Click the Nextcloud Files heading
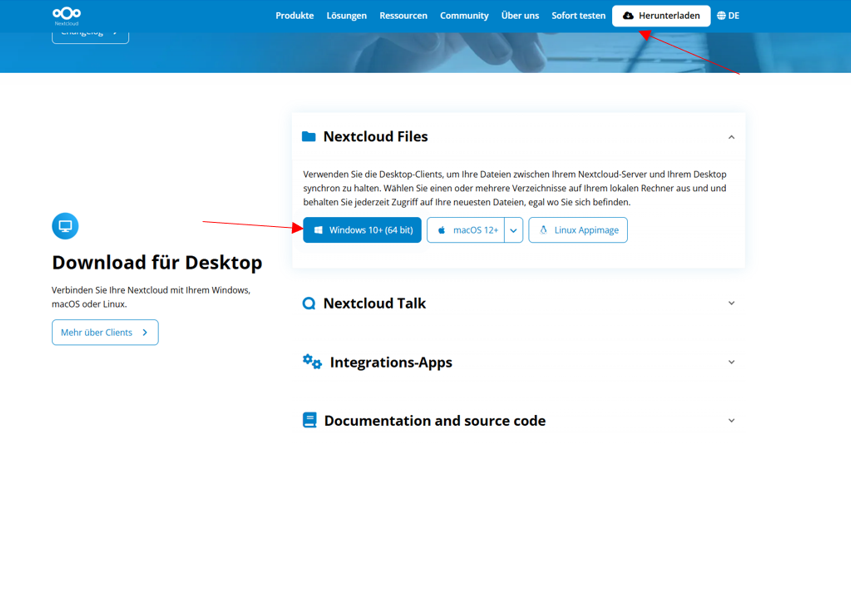Screen dimensions: 851x604 pos(376,136)
